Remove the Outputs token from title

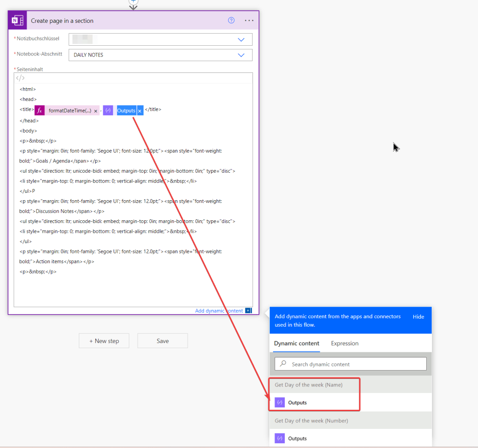pos(140,111)
